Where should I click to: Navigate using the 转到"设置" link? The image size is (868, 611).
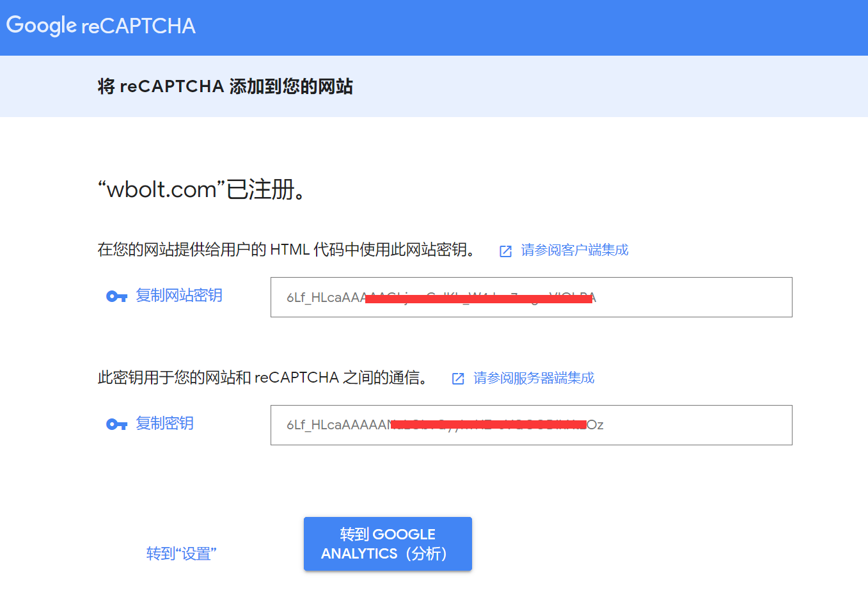tap(182, 553)
